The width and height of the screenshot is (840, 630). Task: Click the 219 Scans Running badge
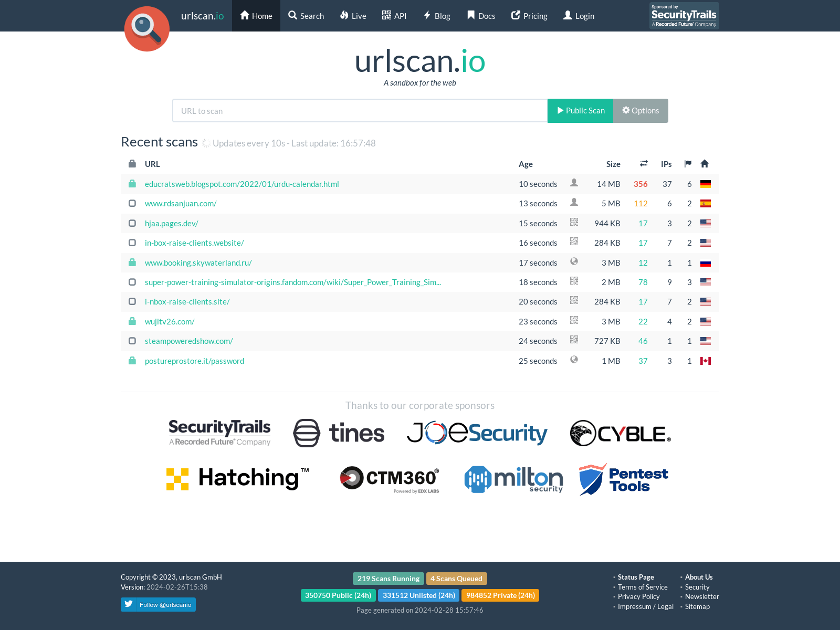click(x=388, y=579)
